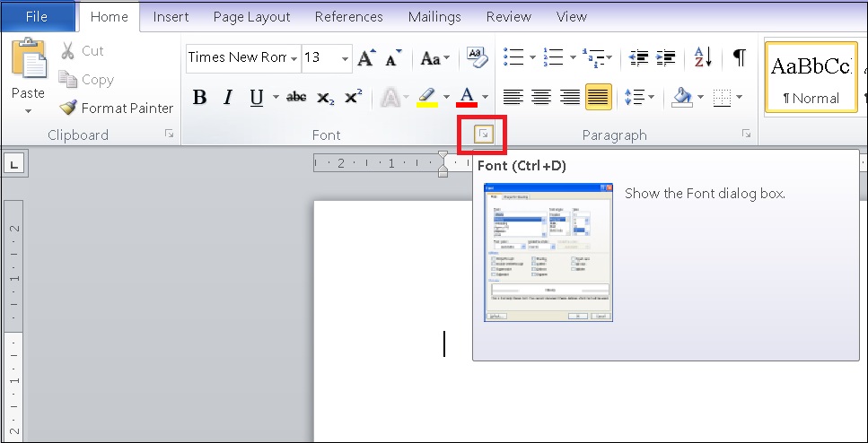868x443 pixels.
Task: Toggle Show/Hide paragraph marks
Action: coord(739,57)
